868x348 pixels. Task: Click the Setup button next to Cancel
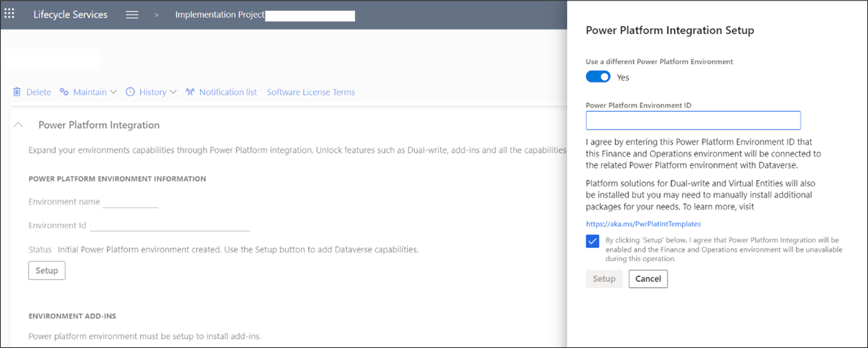tap(604, 279)
